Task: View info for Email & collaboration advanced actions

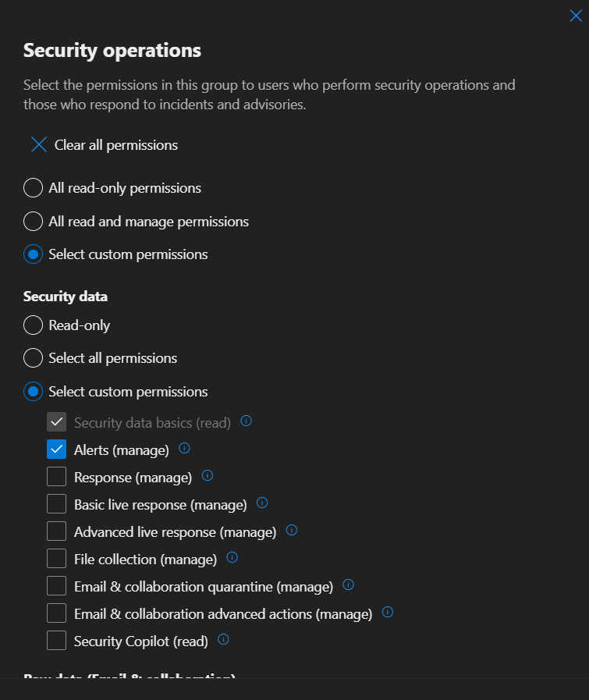Action: pos(388,613)
